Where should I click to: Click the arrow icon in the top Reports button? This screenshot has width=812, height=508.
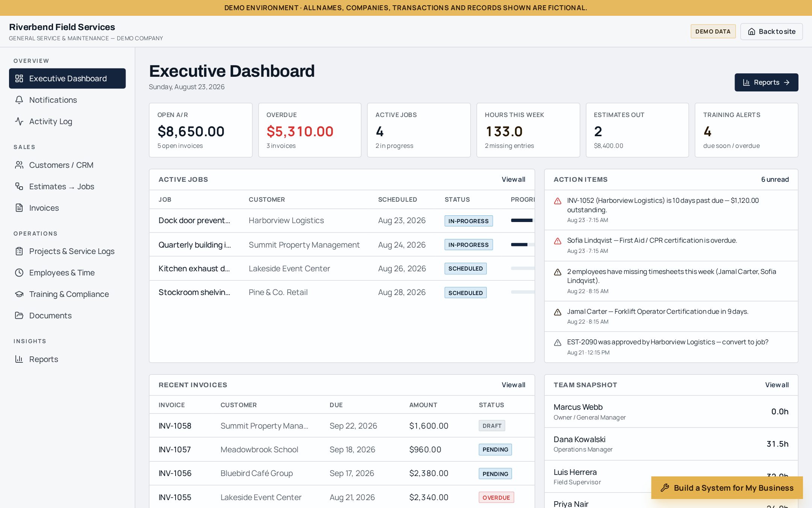(x=787, y=82)
